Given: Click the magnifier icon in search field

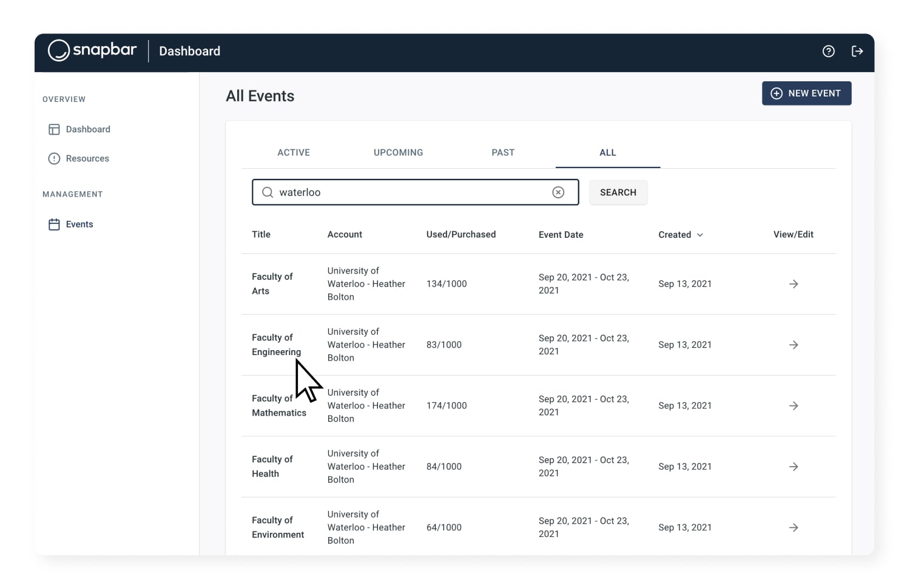Looking at the screenshot, I should 268,192.
